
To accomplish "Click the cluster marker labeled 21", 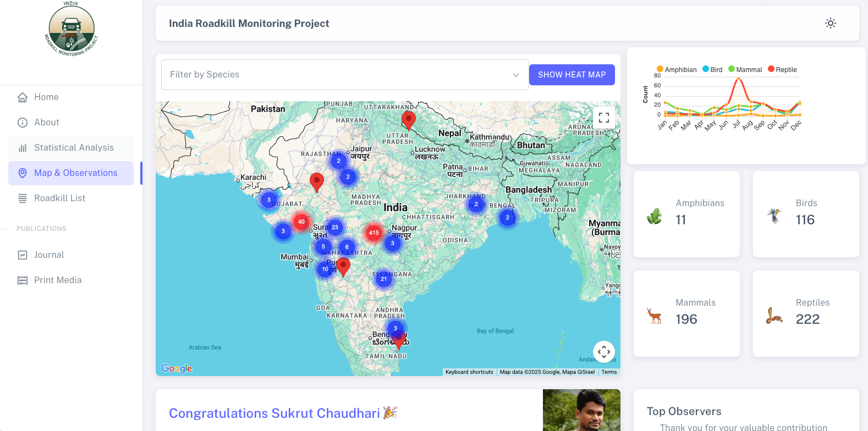I will (x=383, y=279).
